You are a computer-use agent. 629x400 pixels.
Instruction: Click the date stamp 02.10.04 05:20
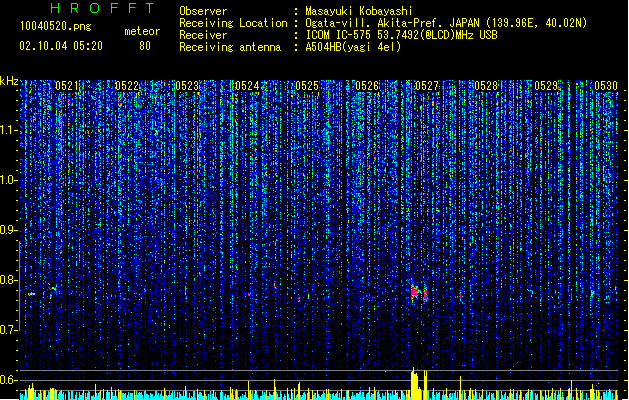(61, 46)
